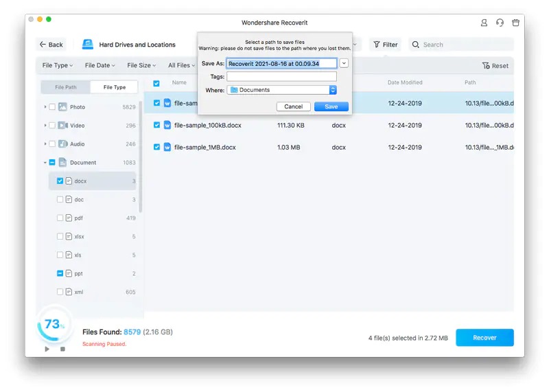Toggle the Photo category checkbox

[52, 107]
